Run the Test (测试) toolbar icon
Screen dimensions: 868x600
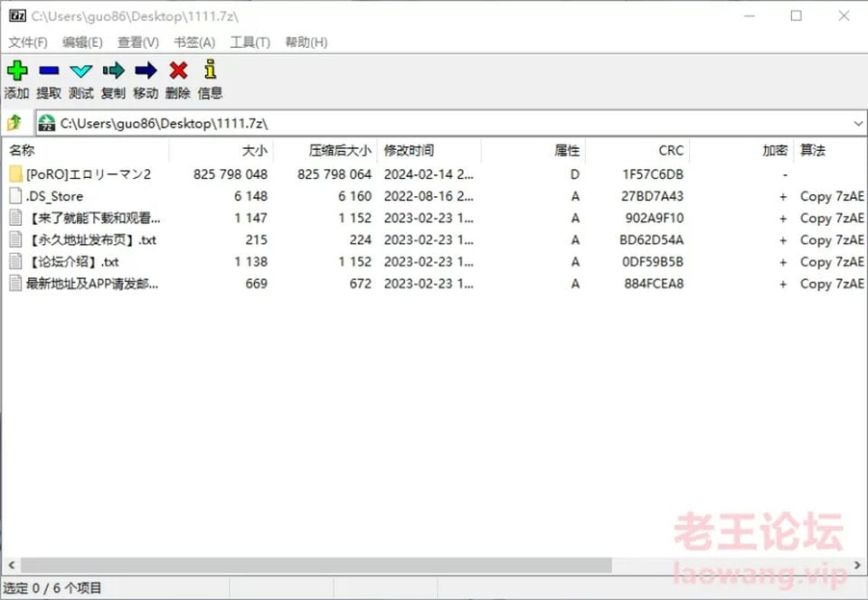click(x=80, y=70)
